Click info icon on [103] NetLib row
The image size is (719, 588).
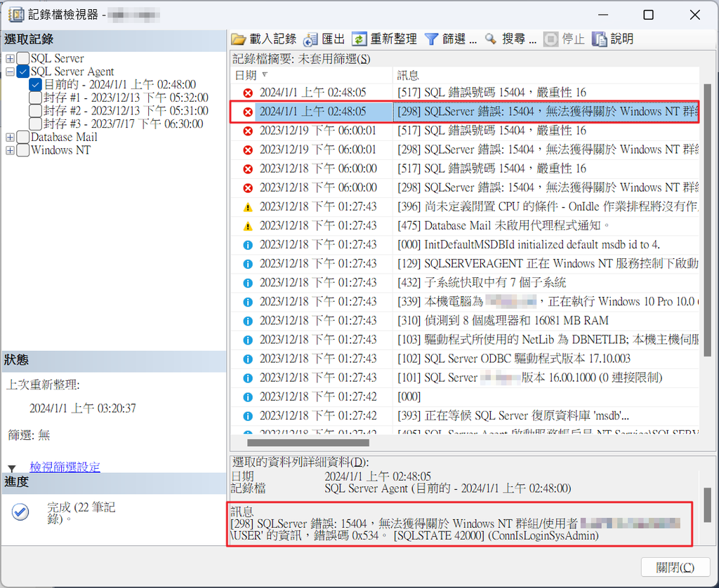click(x=248, y=340)
